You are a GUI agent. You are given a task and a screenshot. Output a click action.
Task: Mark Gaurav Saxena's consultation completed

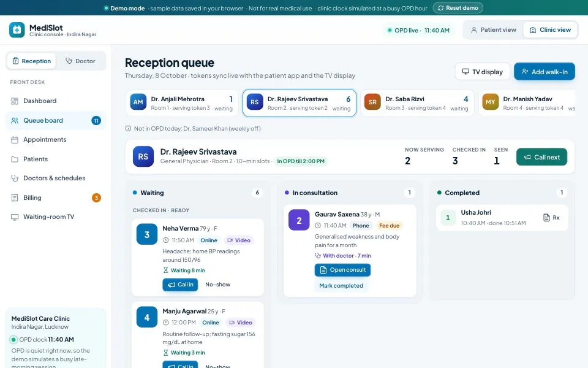[x=341, y=286]
